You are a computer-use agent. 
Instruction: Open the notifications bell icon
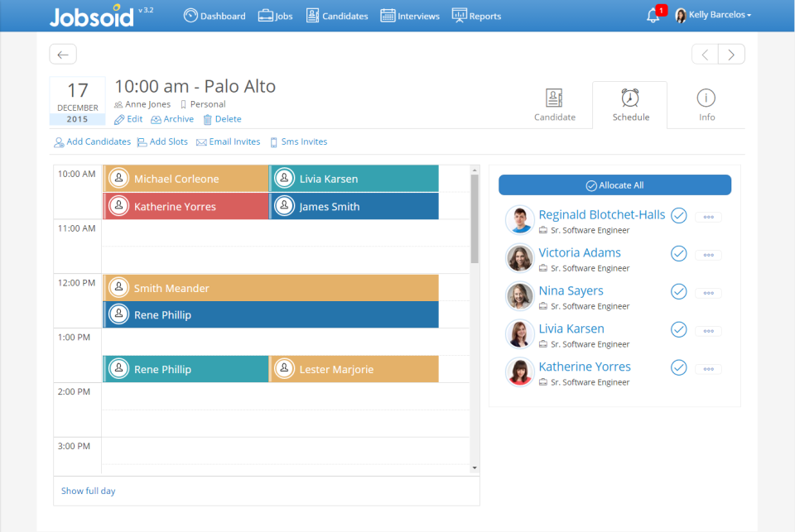coord(653,16)
